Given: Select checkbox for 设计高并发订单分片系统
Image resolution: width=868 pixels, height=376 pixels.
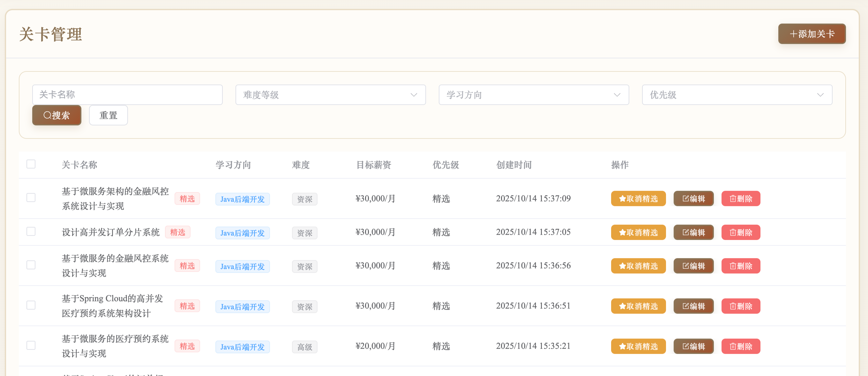Looking at the screenshot, I should pos(31,231).
